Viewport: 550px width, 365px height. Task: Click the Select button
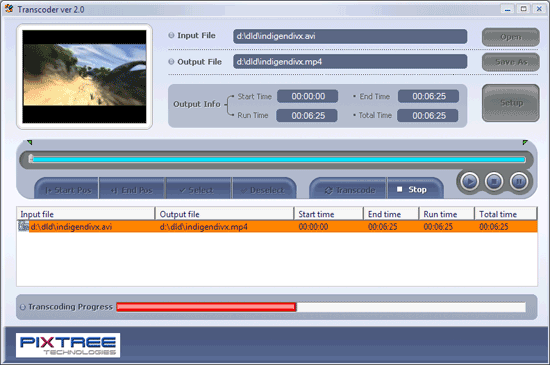pyautogui.click(x=199, y=190)
